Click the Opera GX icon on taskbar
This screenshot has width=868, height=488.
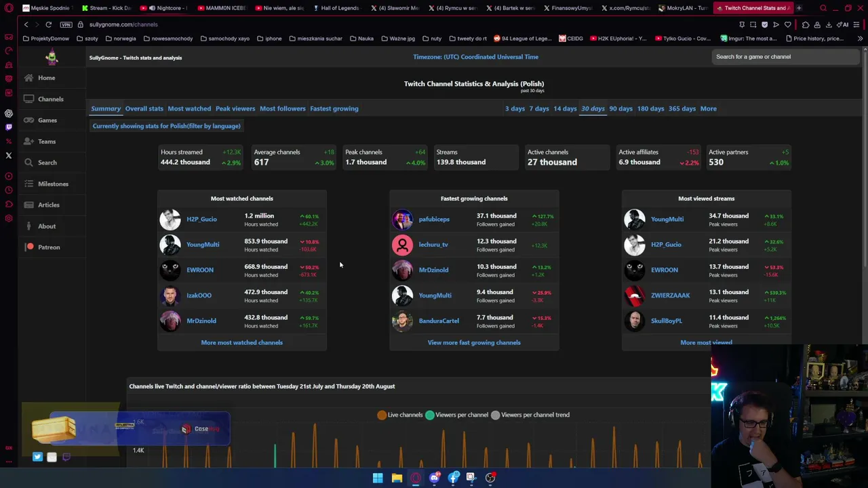(416, 478)
